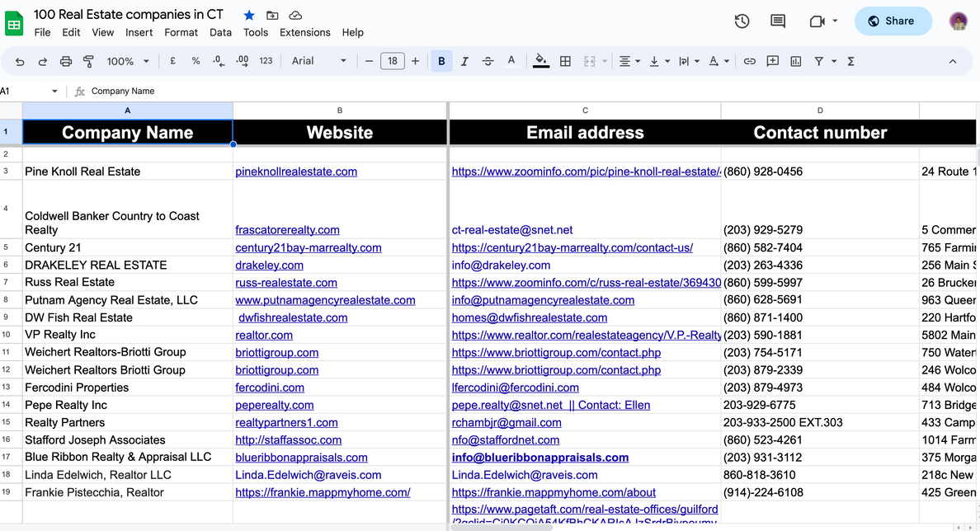This screenshot has height=531, width=980.
Task: Select column C header
Action: (585, 110)
